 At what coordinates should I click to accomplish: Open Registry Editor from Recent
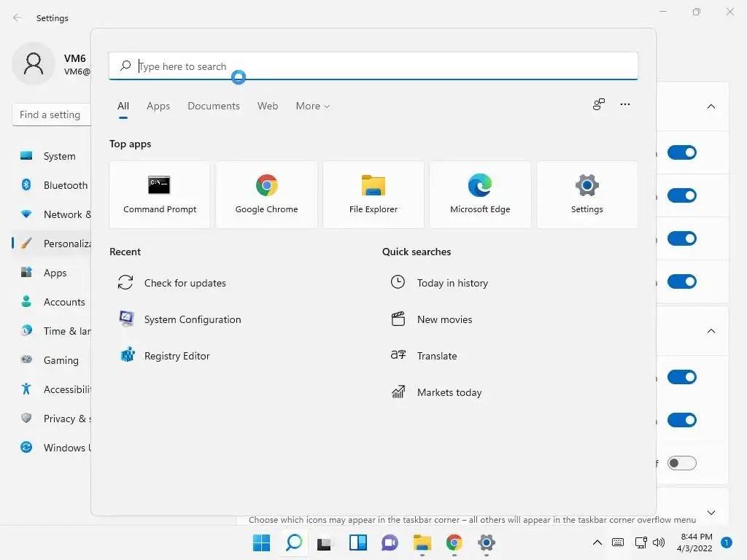point(164,356)
